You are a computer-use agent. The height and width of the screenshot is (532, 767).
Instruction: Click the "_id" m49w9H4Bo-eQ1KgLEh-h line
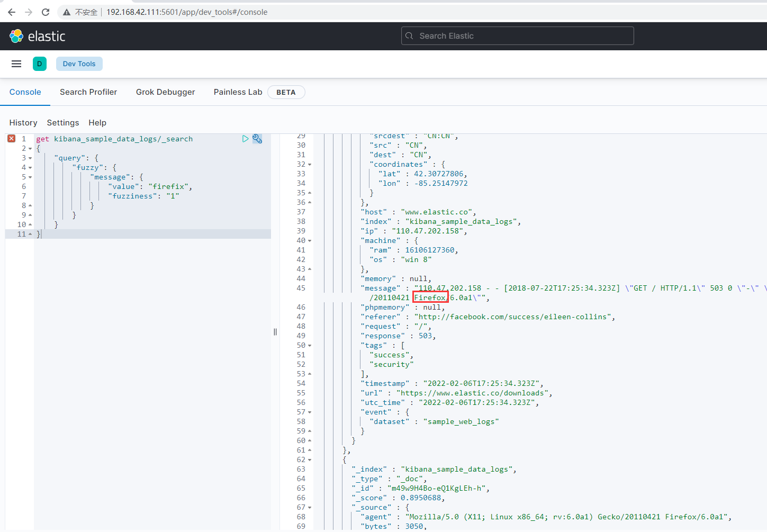pyautogui.click(x=421, y=489)
